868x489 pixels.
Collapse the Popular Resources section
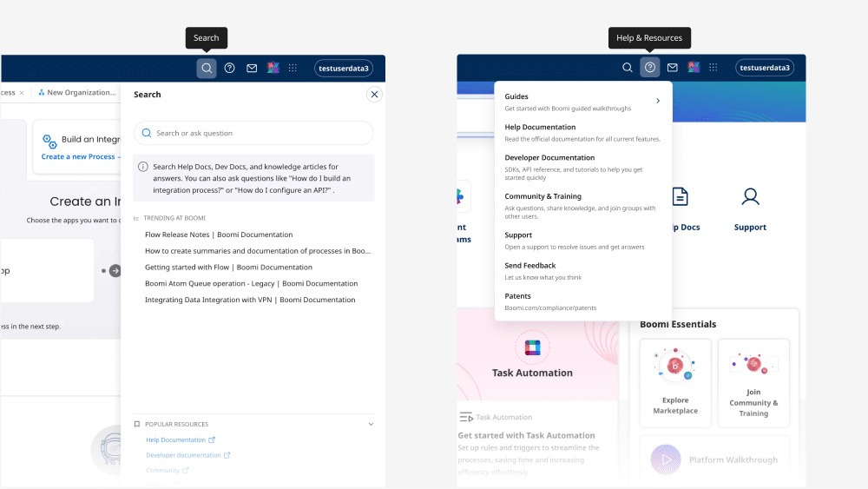coord(371,425)
